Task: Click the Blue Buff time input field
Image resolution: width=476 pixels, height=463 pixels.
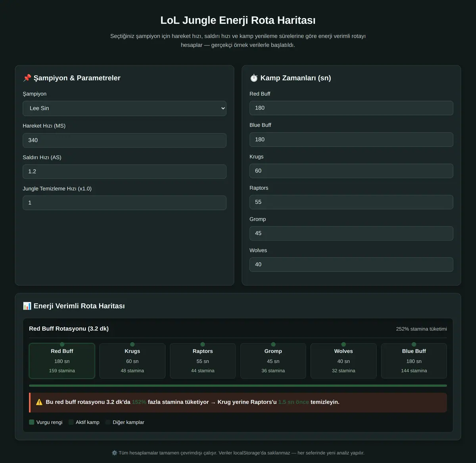Action: pos(351,140)
